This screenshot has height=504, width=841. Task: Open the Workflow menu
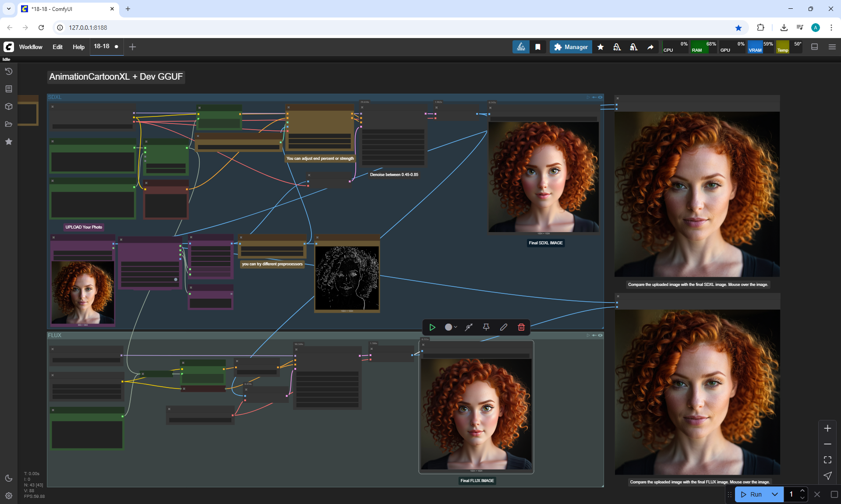coord(31,47)
